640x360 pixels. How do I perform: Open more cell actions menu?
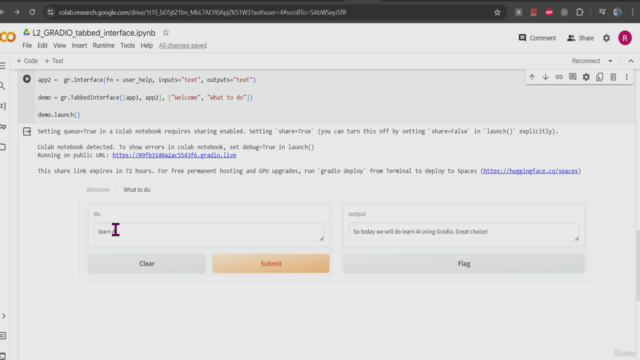tap(627, 77)
